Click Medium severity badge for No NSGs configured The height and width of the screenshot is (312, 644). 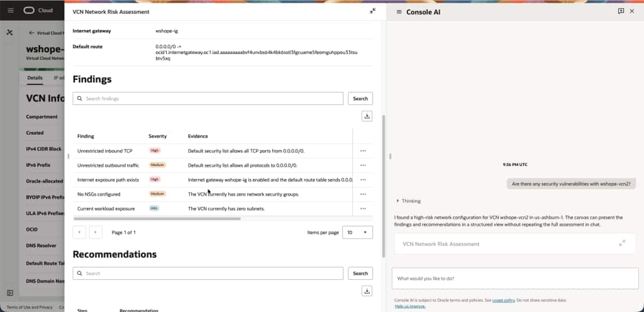click(157, 194)
